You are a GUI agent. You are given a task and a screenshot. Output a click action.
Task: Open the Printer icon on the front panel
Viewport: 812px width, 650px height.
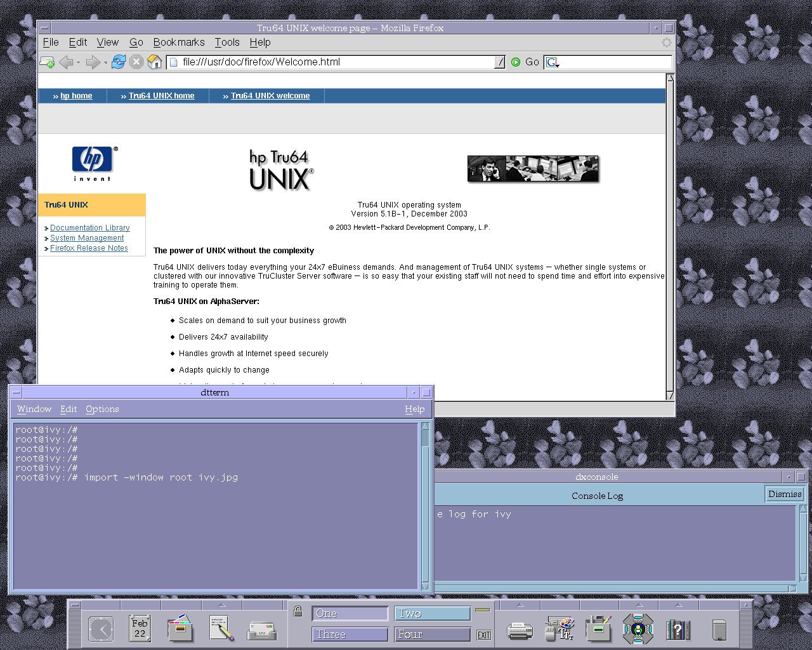coord(520,630)
